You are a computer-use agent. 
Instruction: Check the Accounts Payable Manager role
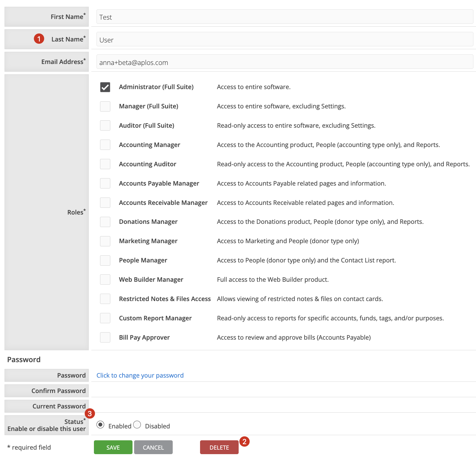click(x=105, y=183)
